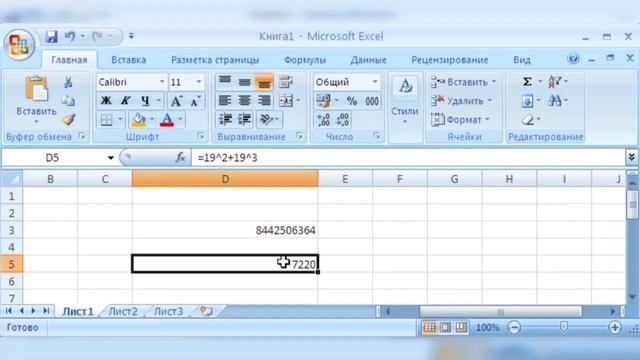Viewport: 640px width, 360px height.
Task: Increase decimal places
Action: point(323,120)
